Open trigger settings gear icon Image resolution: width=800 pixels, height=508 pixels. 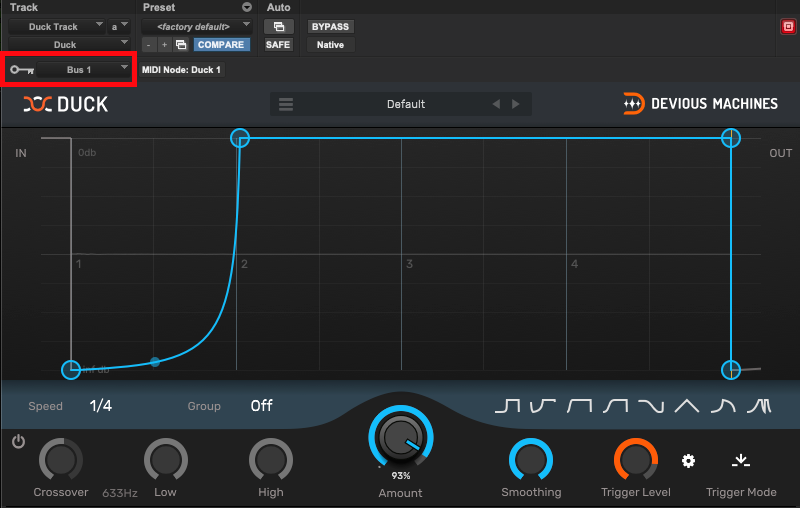(688, 461)
